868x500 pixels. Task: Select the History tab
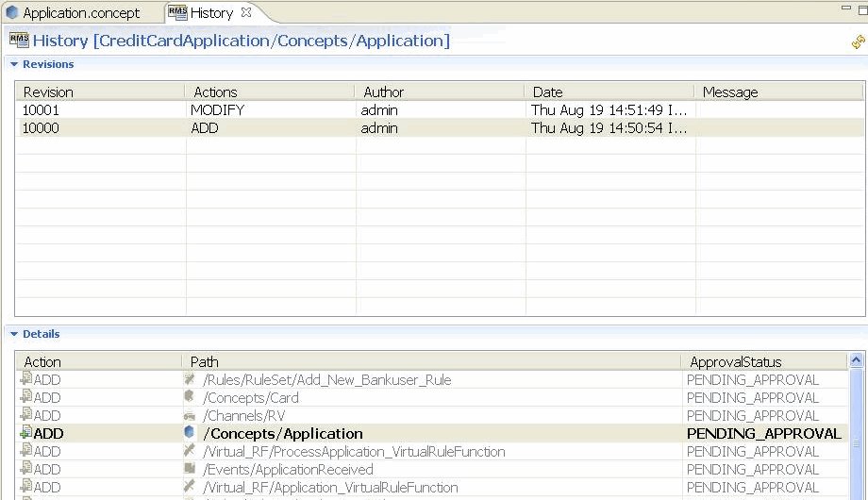[210, 13]
